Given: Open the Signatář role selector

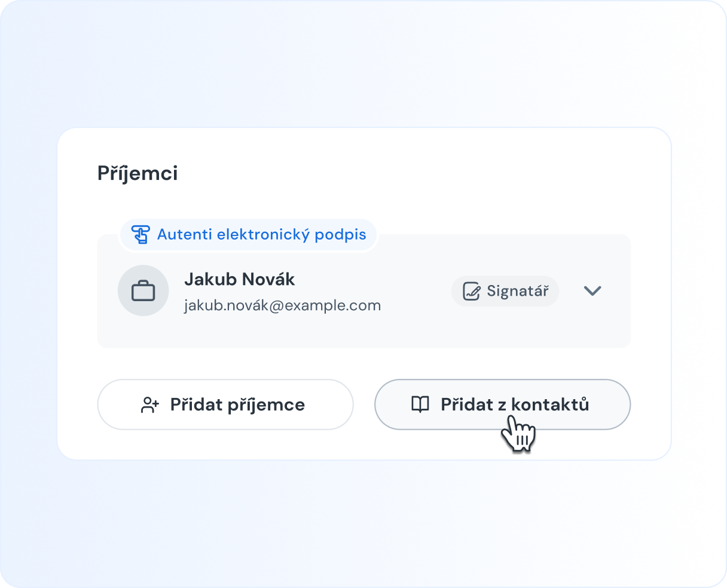Looking at the screenshot, I should tap(505, 291).
